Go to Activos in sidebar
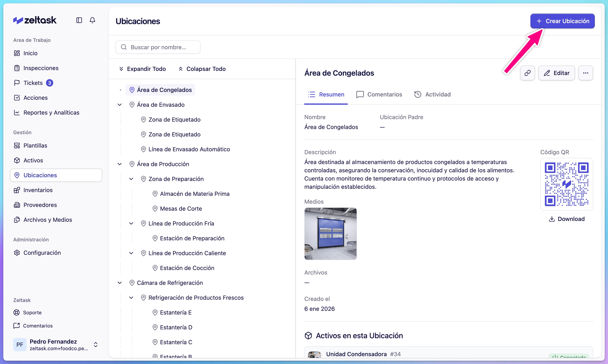 33,160
